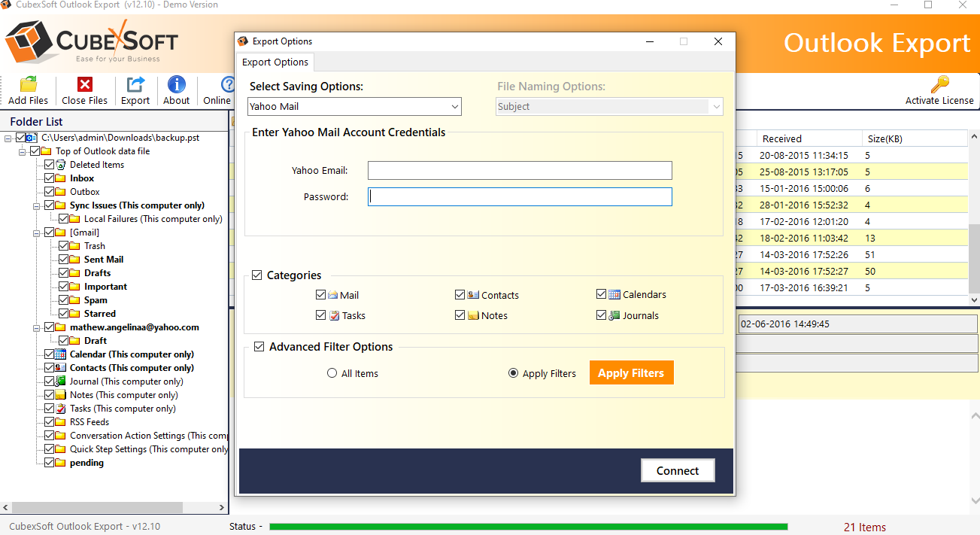The image size is (980, 535).
Task: Select the Apply Filters radio button
Action: click(x=514, y=373)
